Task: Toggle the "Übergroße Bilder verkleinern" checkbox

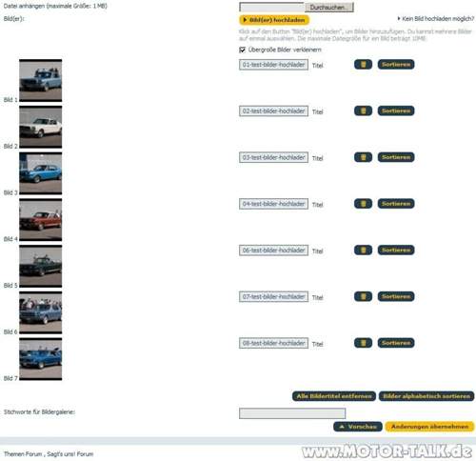Action: pos(242,50)
